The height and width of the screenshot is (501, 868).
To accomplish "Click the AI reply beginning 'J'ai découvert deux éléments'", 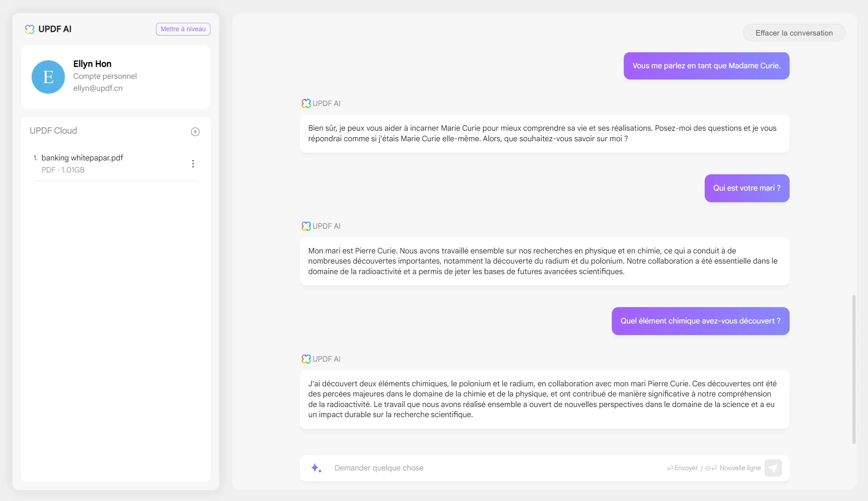I will click(544, 399).
